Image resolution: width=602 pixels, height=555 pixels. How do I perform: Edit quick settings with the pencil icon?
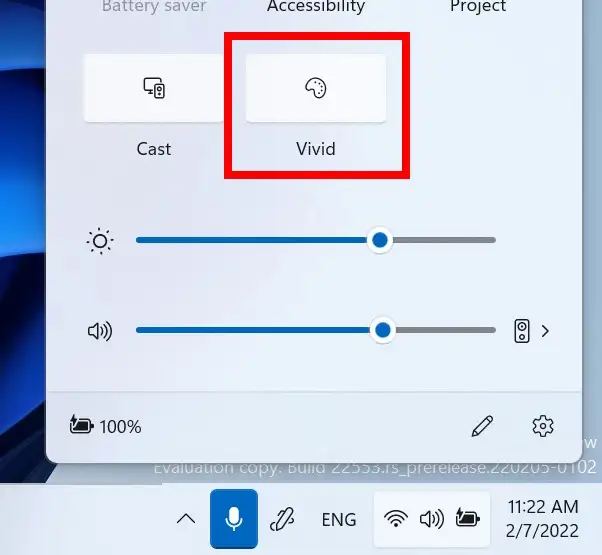pos(482,426)
